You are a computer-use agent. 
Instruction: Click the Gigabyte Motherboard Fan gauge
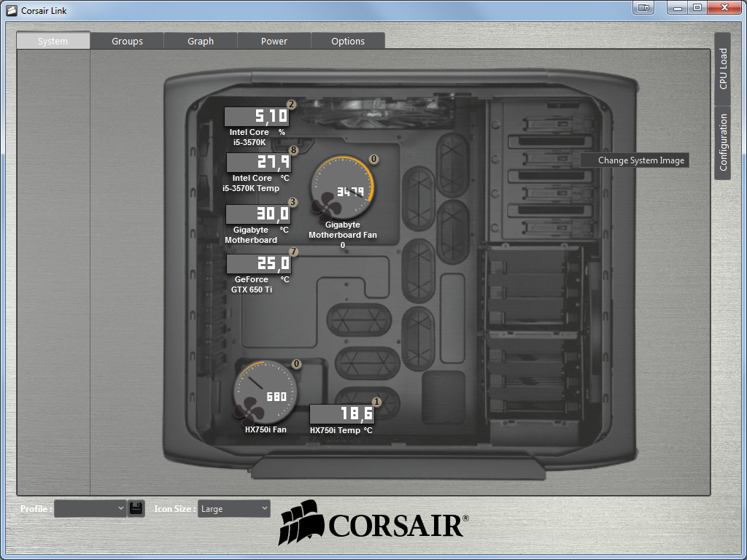(x=343, y=187)
